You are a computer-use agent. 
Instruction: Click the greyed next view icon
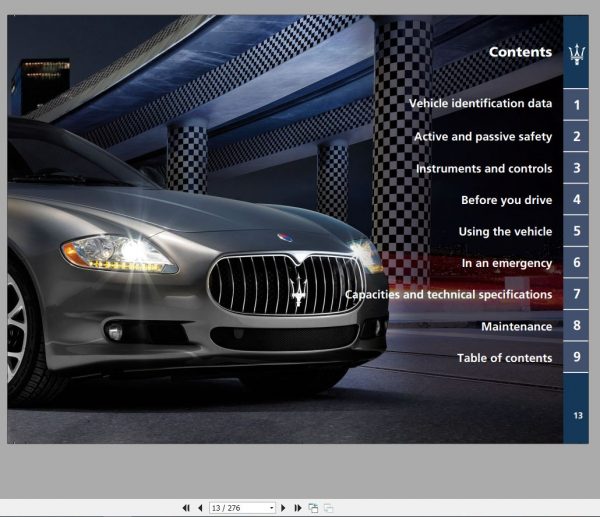328,508
